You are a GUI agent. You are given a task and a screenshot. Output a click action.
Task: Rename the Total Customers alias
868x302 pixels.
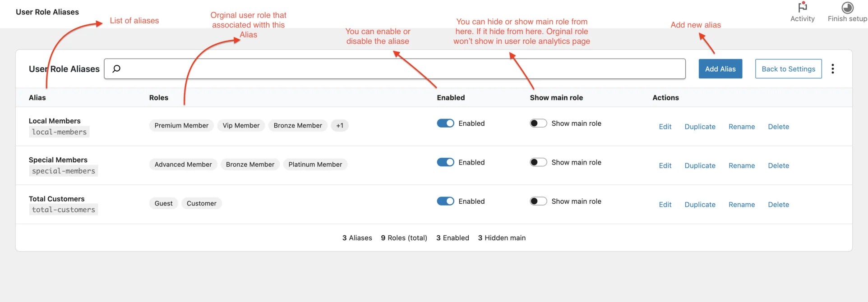(x=741, y=205)
